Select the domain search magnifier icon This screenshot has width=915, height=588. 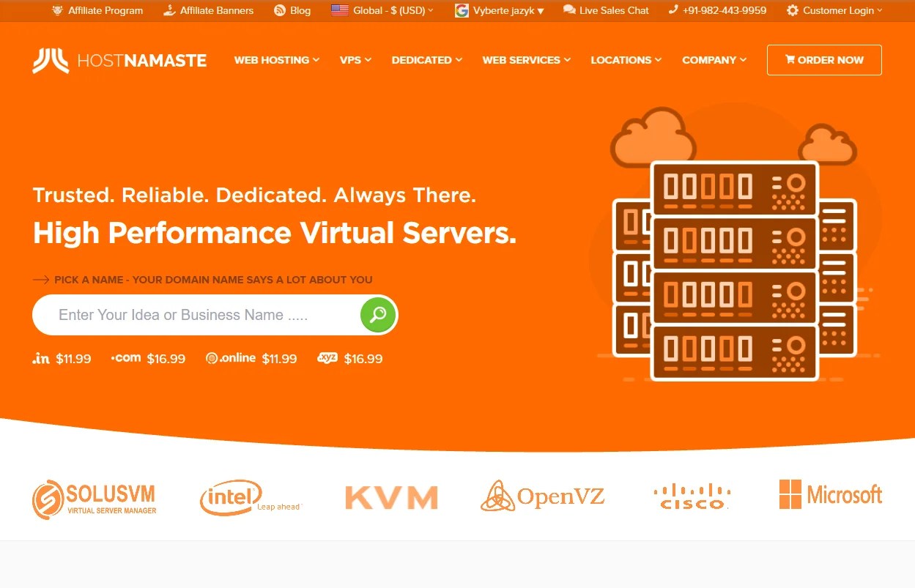(378, 315)
